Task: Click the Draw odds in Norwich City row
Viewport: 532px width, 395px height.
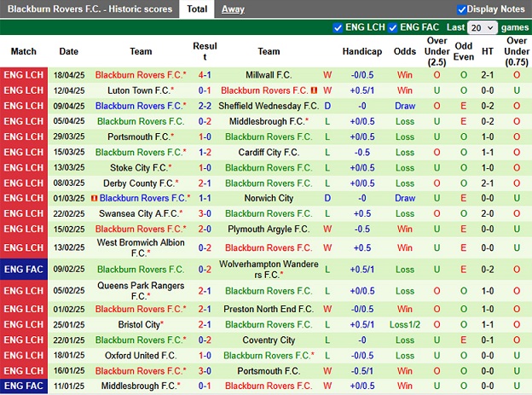Action: coord(405,198)
